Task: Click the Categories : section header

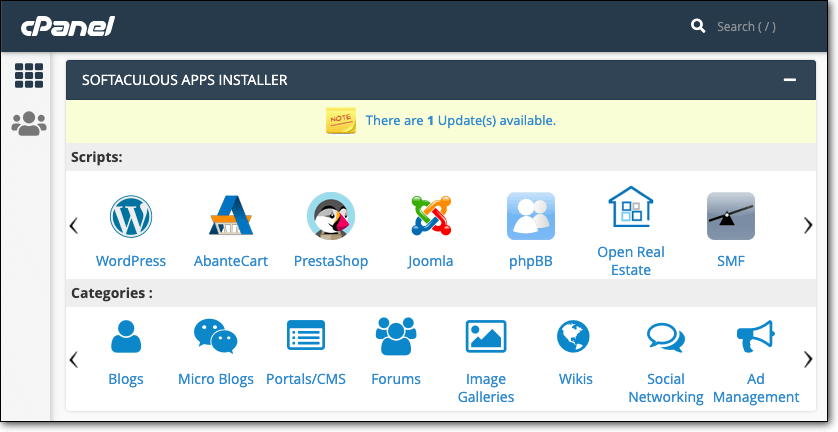Action: tap(112, 293)
